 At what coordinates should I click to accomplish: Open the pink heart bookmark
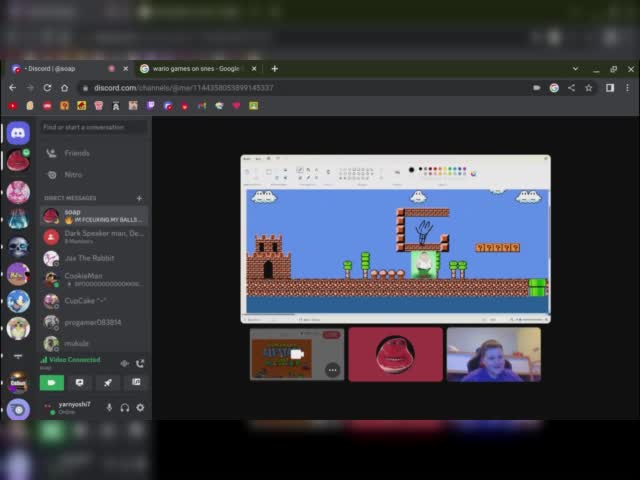(x=236, y=106)
